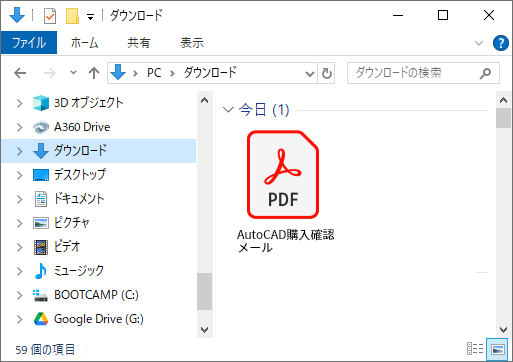Select ミュージック in the navigation pane
This screenshot has width=513, height=362.
79,271
